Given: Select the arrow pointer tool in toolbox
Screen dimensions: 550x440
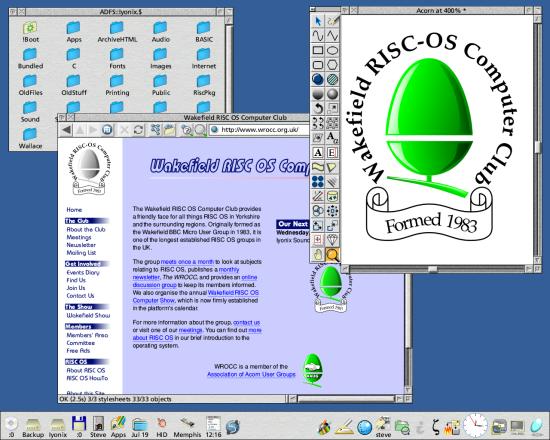Looking at the screenshot, I should point(318,21).
